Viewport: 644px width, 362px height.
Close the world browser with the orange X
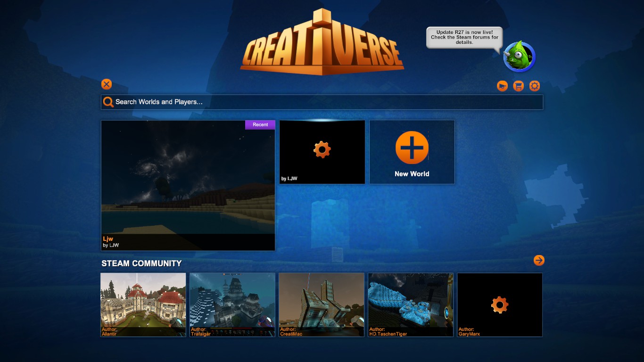click(x=107, y=84)
